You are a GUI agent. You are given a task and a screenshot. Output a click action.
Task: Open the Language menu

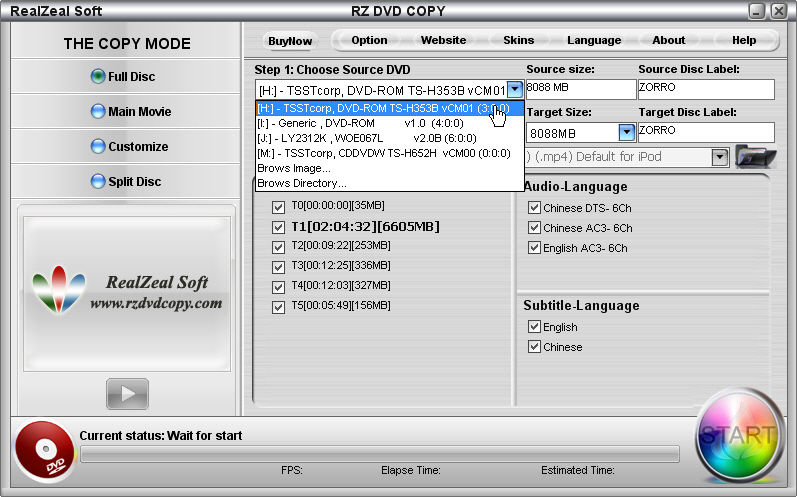(594, 40)
